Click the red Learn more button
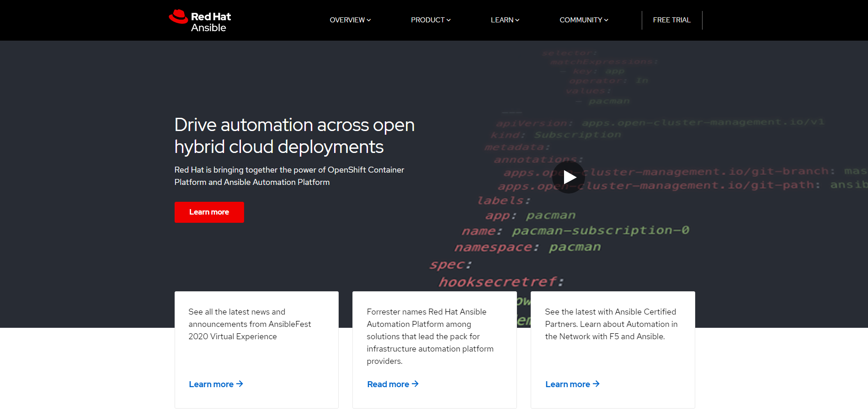 [209, 212]
